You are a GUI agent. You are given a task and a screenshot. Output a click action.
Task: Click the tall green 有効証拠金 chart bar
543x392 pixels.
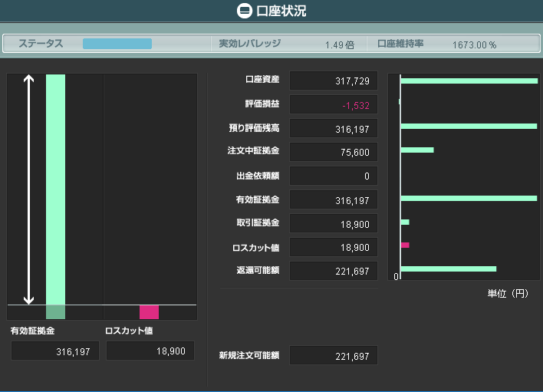tap(55, 189)
